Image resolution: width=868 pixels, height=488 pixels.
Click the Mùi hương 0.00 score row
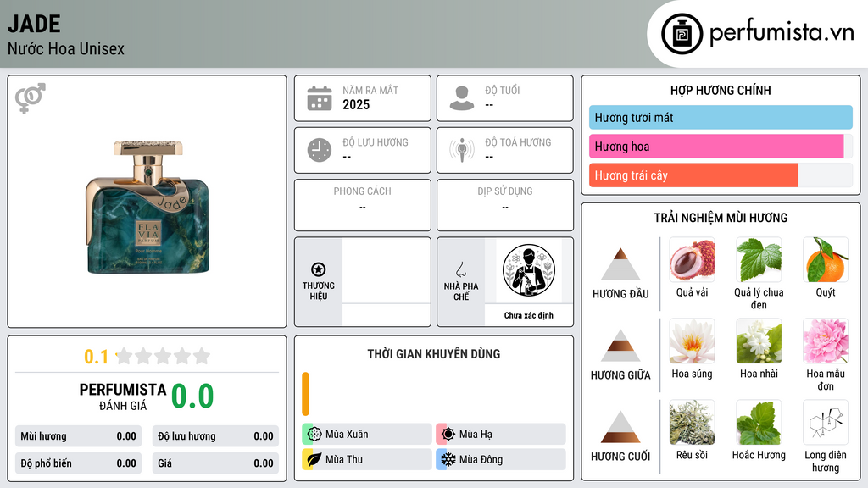click(79, 436)
